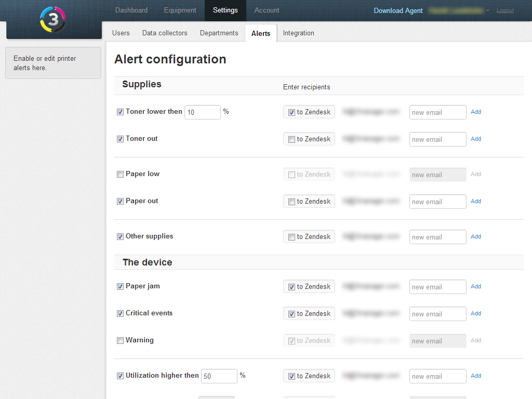Go to the Equipment section
The image size is (532, 399).
[x=180, y=10]
